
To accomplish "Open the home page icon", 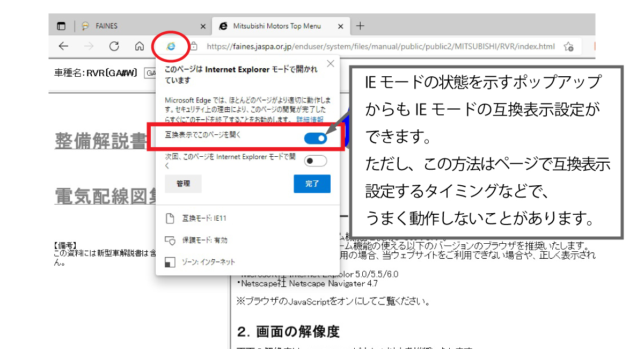I will pyautogui.click(x=140, y=46).
